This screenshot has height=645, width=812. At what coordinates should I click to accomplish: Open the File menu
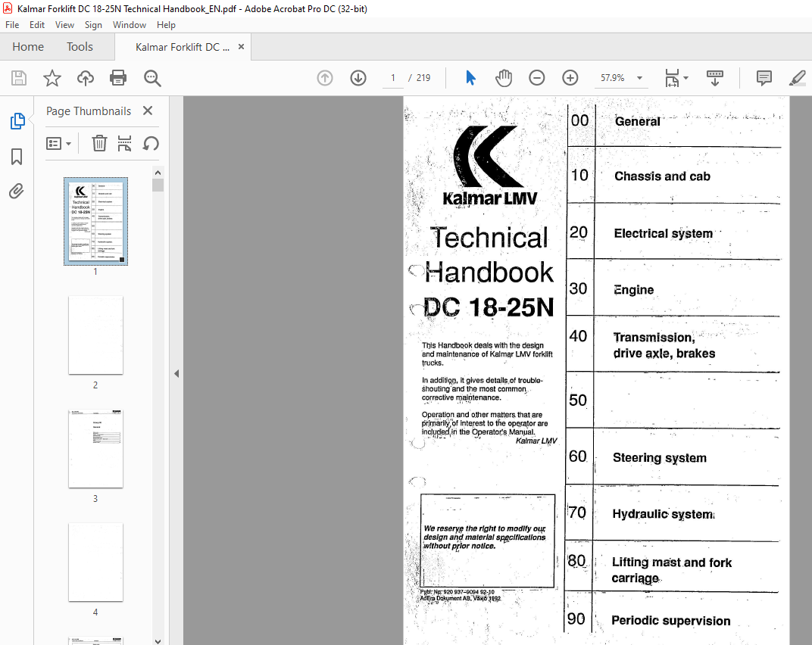pos(12,25)
